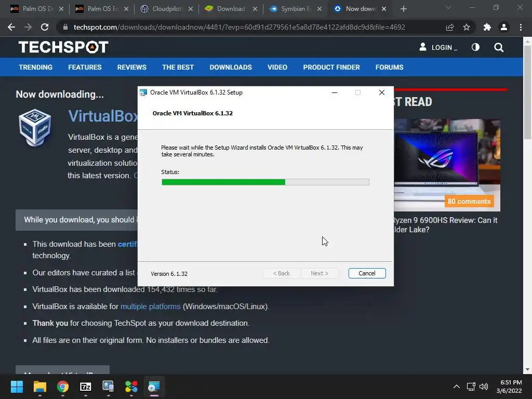
Task: Open the REVIEWS menu
Action: 131,67
